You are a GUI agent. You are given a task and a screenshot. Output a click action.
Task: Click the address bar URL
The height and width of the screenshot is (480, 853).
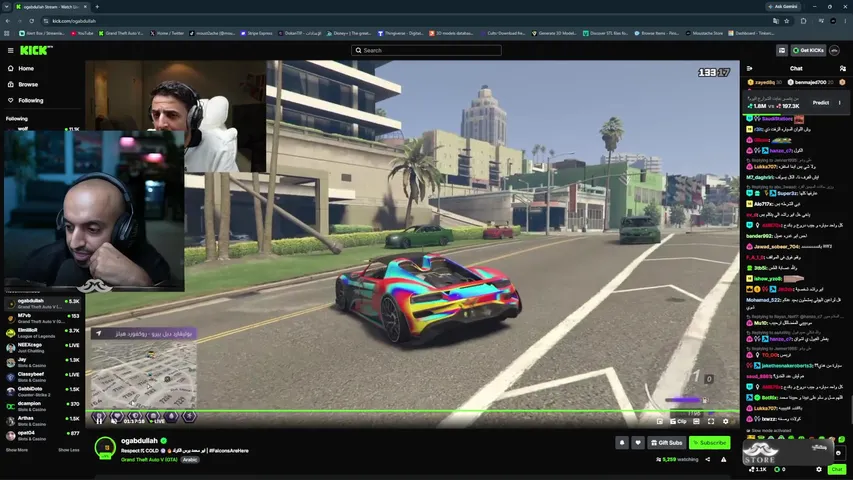click(74, 21)
